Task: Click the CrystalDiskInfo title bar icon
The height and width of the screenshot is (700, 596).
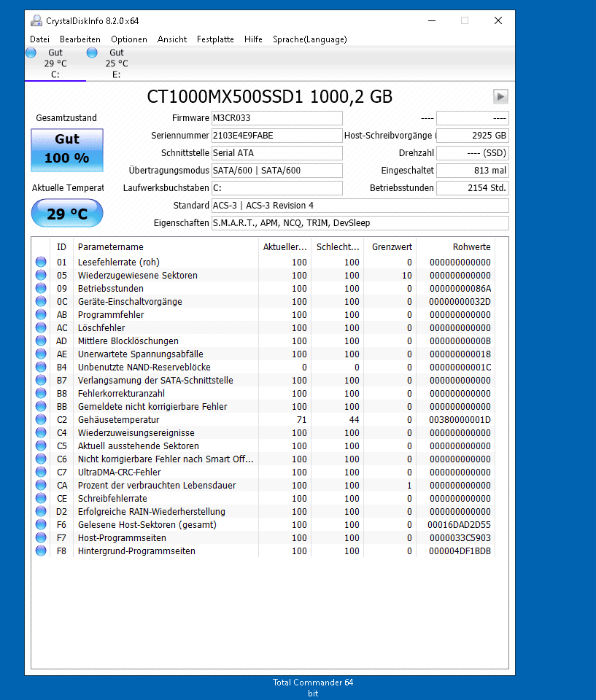Action: point(36,20)
